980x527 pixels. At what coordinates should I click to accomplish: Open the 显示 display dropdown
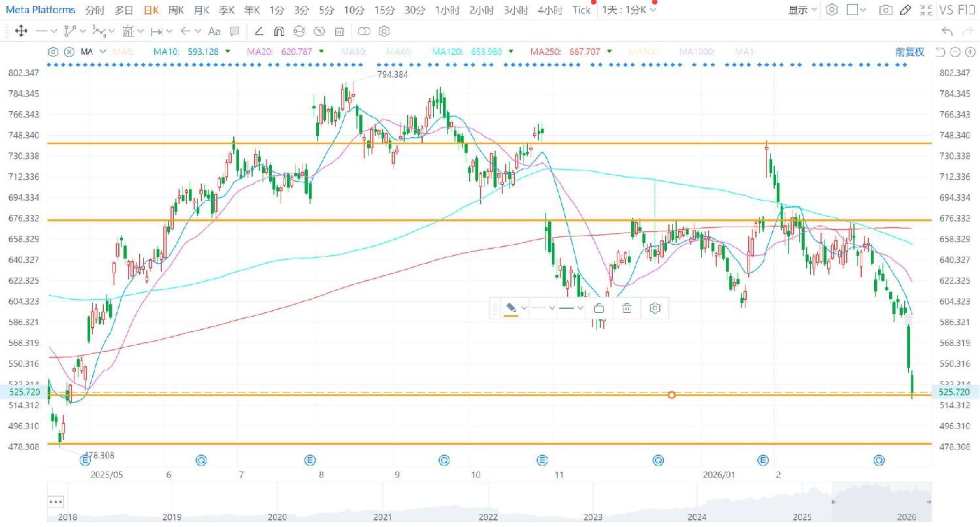click(802, 10)
